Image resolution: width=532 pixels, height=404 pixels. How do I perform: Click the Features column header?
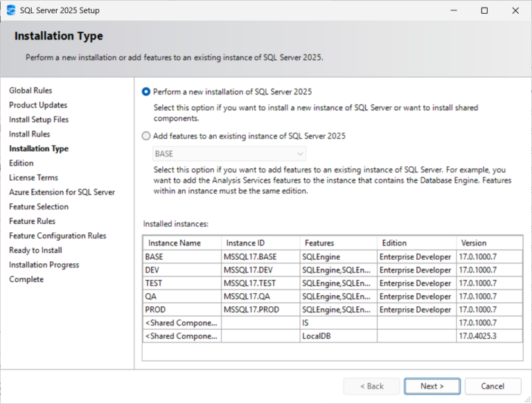pos(339,243)
